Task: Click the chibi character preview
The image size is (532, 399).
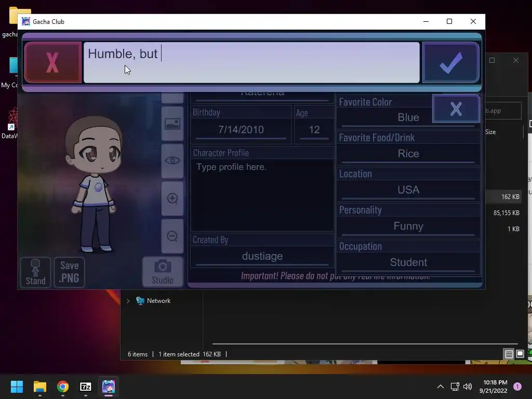Action: (x=94, y=185)
